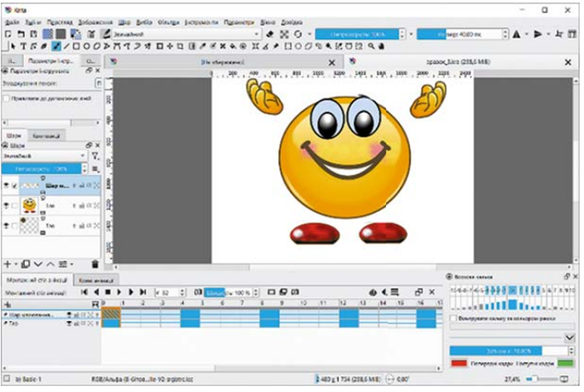Toggle the assistant snapping checkbox in tool options
The height and width of the screenshot is (392, 584).
pyautogui.click(x=6, y=99)
